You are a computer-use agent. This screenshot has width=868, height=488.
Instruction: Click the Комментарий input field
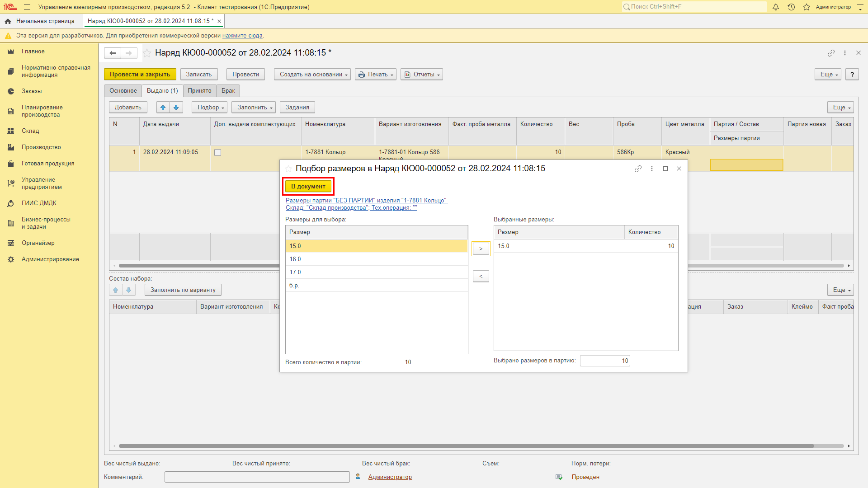257,477
